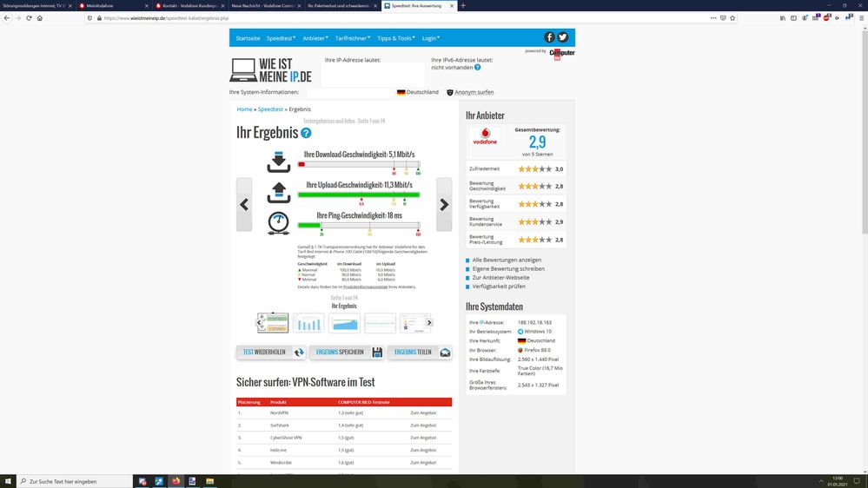Switch to Neue Nachricht - Vodafone Community tab
868x488 pixels.
click(x=265, y=5)
